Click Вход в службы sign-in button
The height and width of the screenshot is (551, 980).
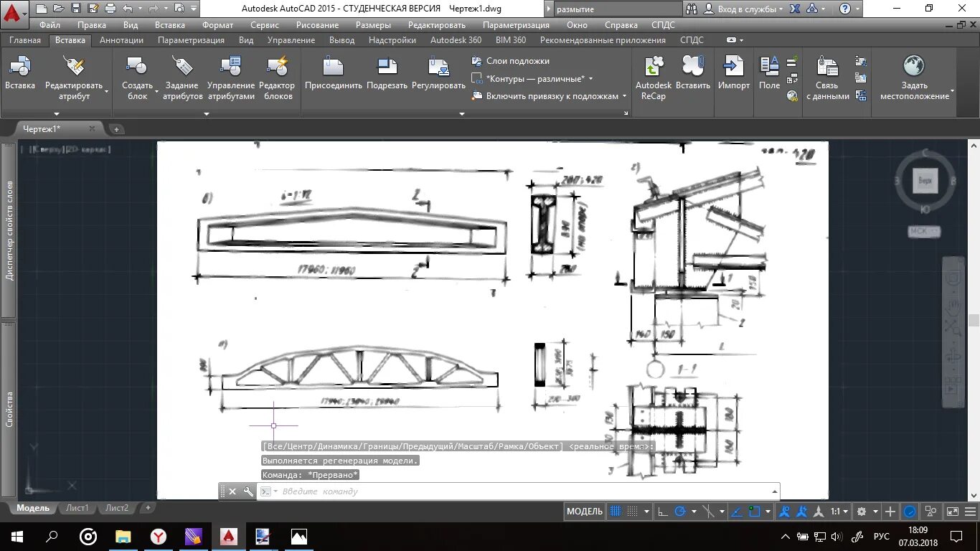(743, 9)
